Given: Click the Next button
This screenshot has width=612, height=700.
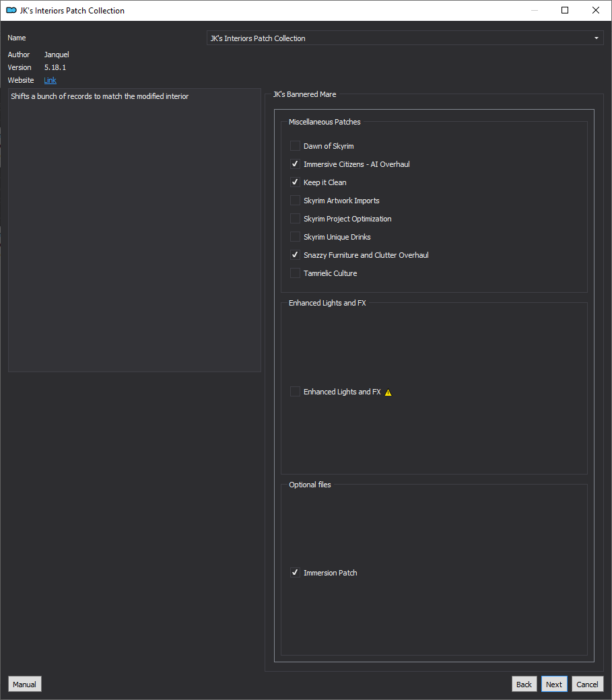Looking at the screenshot, I should (x=554, y=684).
